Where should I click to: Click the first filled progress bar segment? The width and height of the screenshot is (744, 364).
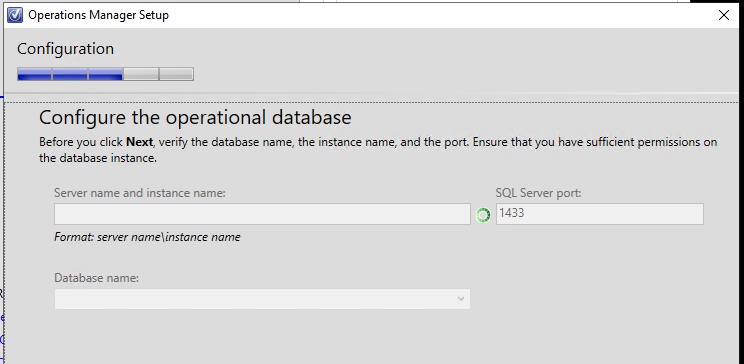pyautogui.click(x=34, y=75)
